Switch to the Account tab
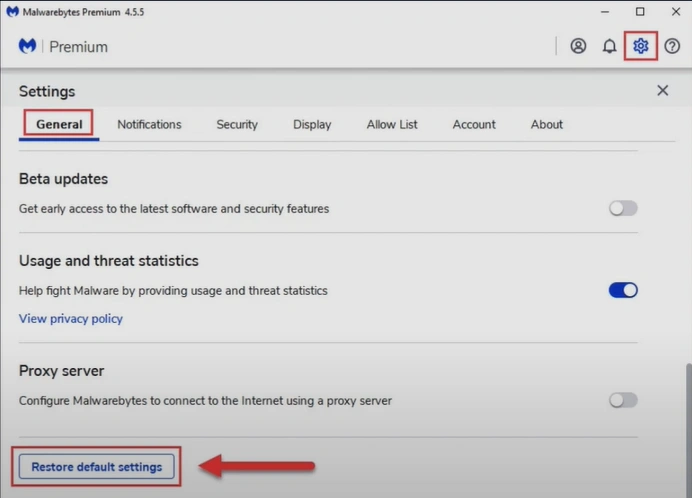 coord(474,124)
